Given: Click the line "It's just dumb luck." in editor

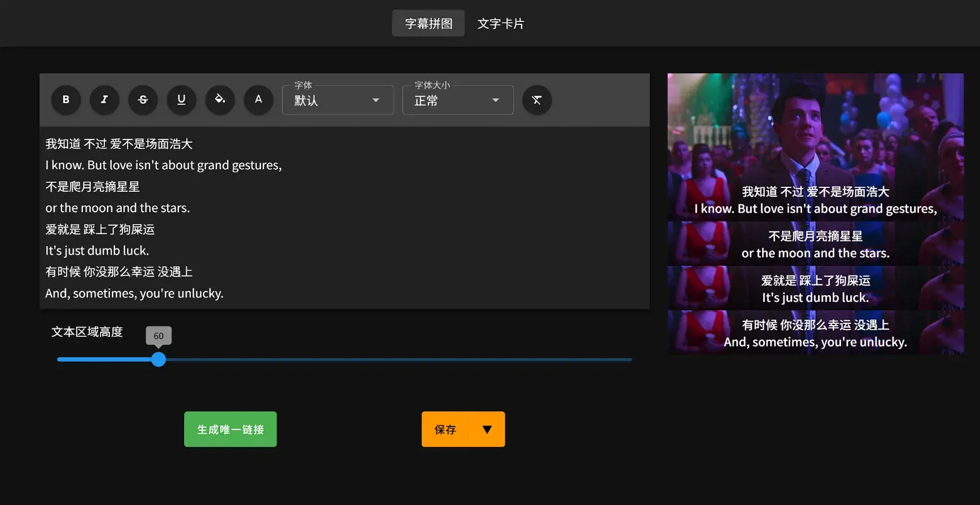Looking at the screenshot, I should [97, 251].
